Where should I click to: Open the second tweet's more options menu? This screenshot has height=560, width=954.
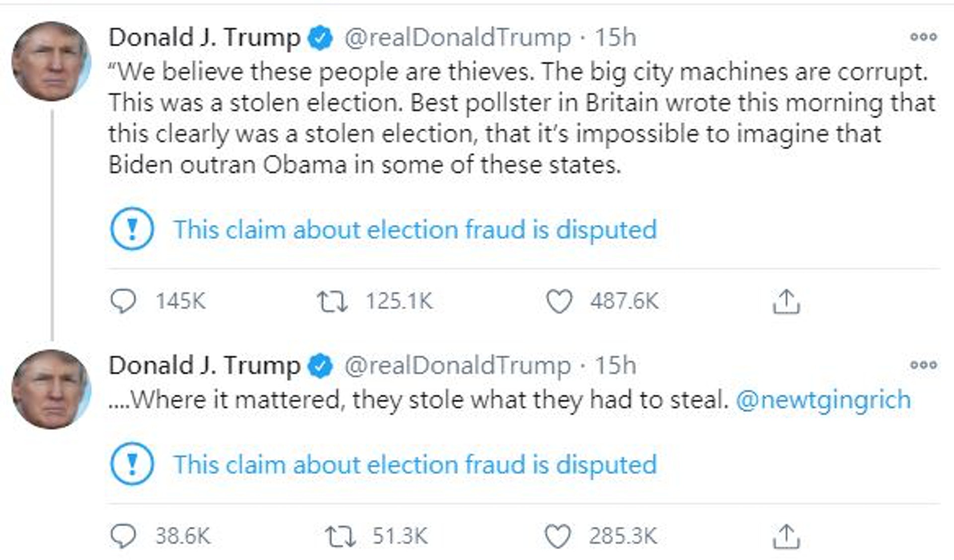coord(923,365)
